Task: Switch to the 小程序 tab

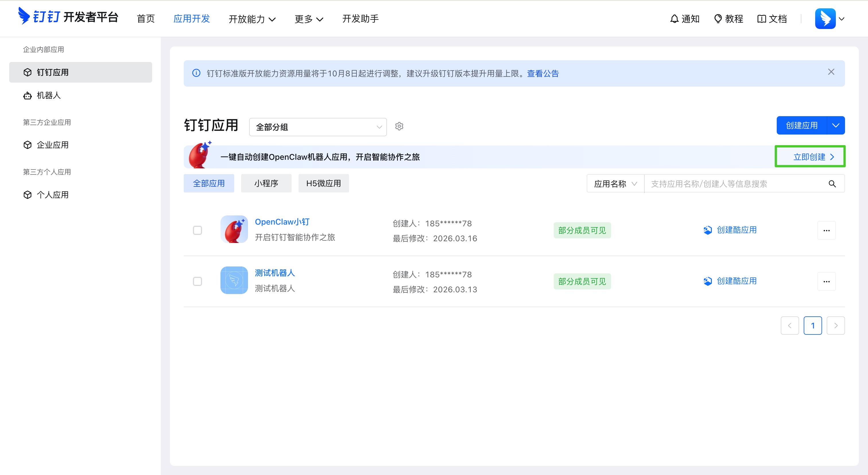Action: point(266,183)
